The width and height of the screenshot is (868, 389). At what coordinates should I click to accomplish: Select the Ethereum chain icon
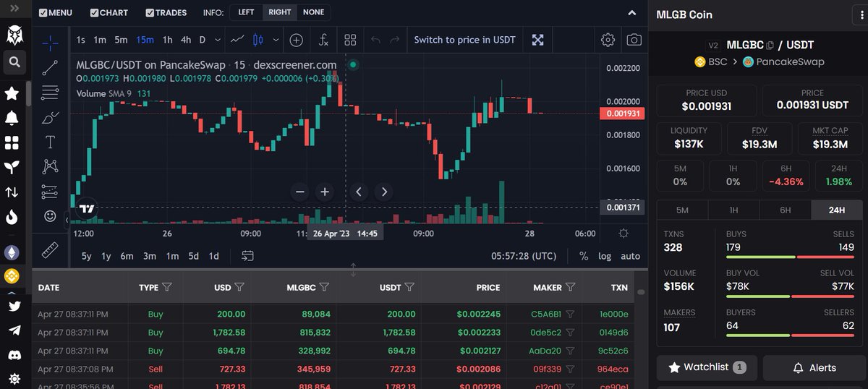[x=12, y=252]
